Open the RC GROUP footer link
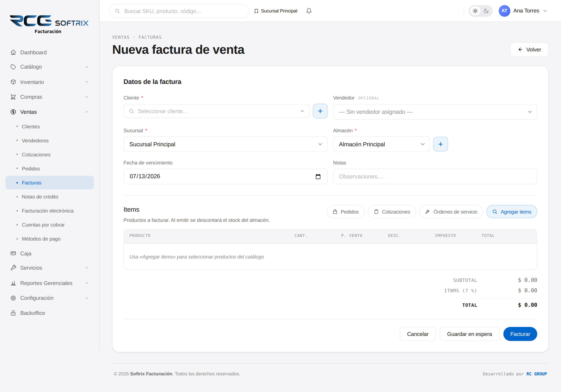561x392 pixels. pyautogui.click(x=537, y=374)
